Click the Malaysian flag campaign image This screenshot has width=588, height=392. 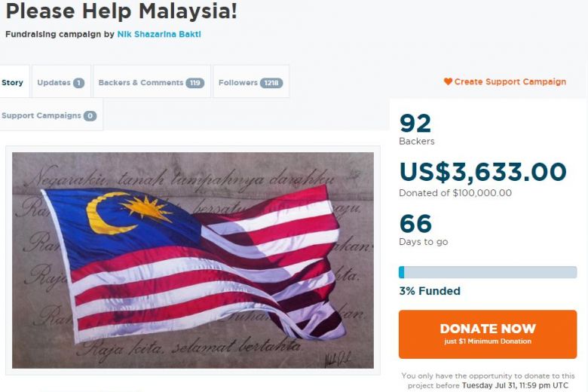[193, 260]
